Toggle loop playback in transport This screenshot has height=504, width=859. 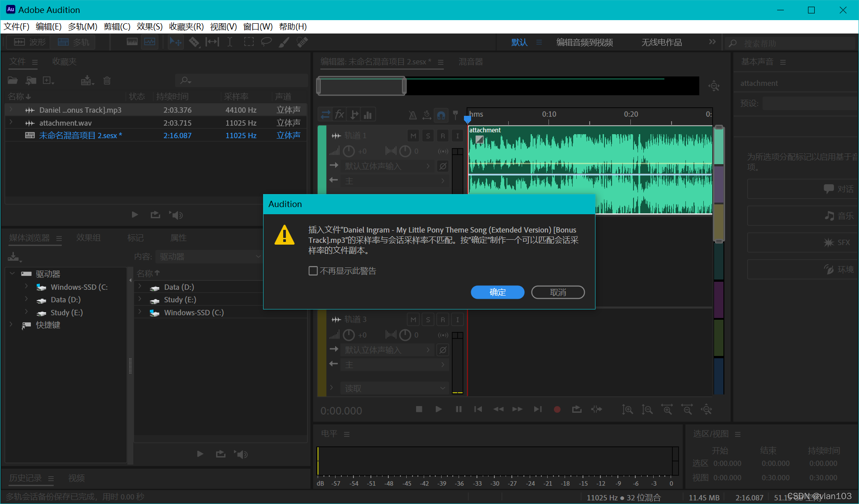[x=577, y=409]
